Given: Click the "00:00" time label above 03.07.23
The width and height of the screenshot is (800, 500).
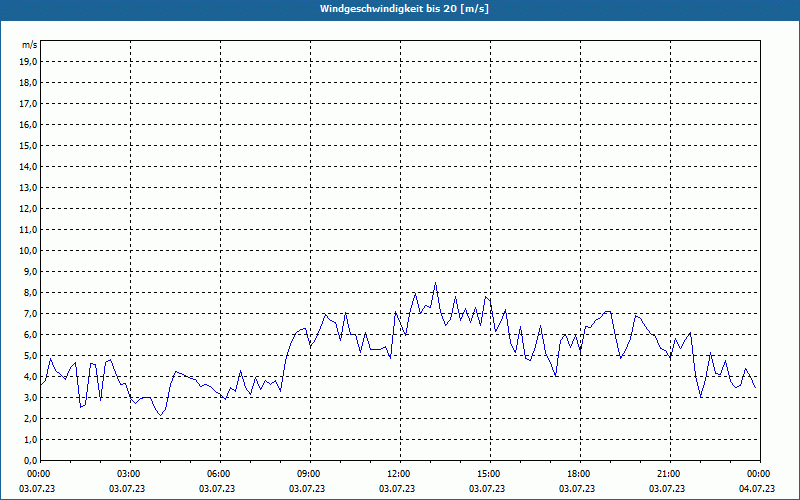Looking at the screenshot, I should 37,474.
